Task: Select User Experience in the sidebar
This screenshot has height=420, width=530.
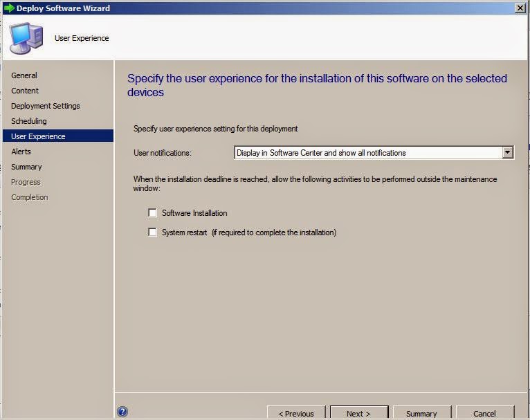Action: coord(58,136)
